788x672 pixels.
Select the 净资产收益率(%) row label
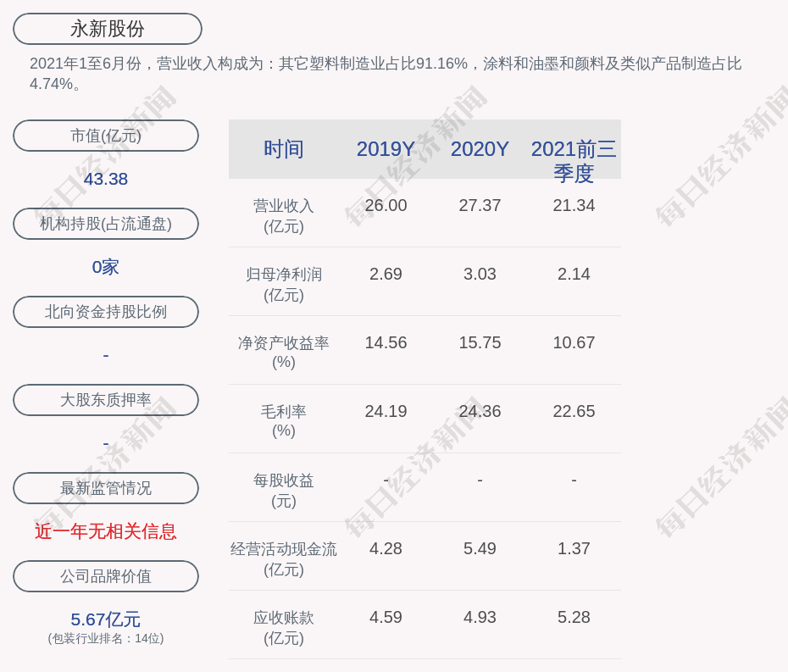click(x=284, y=353)
